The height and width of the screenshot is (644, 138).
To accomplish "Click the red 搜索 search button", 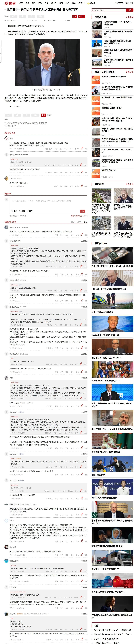I will pos(130,10).
